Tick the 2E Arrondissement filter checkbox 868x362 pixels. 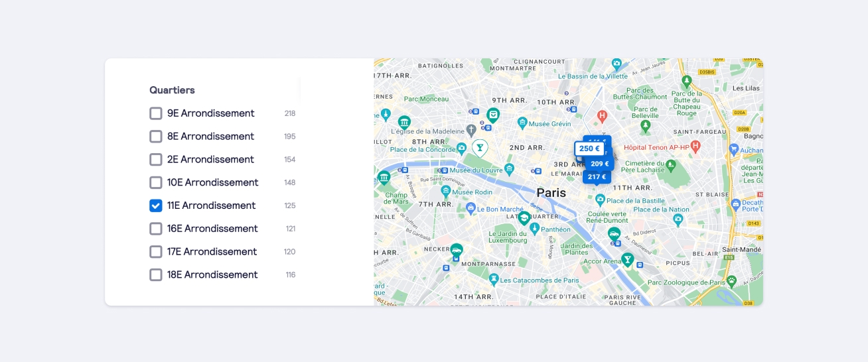point(156,160)
